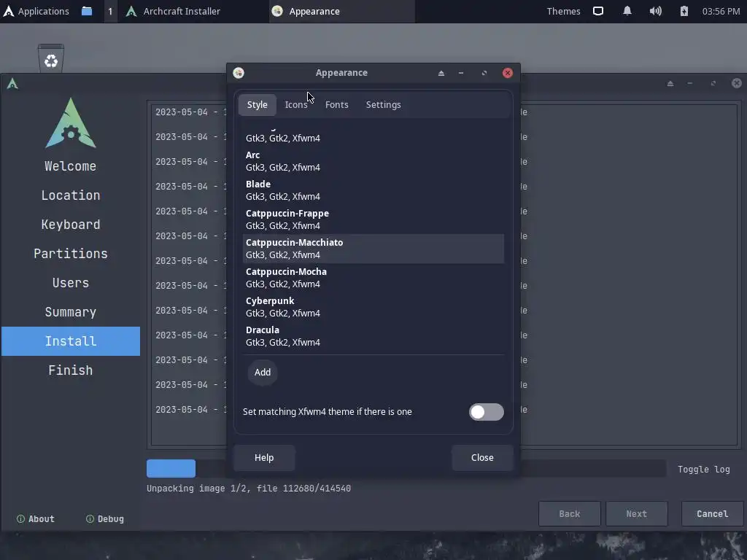Image resolution: width=747 pixels, height=560 pixels.
Task: Select the Dracula theme
Action: coord(373,335)
